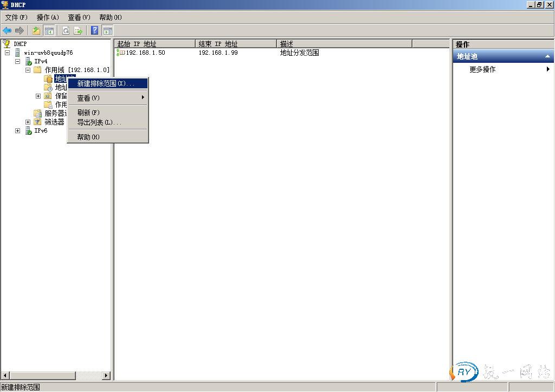The height and width of the screenshot is (392, 555).
Task: Open Help using the question mark icon
Action: click(95, 31)
